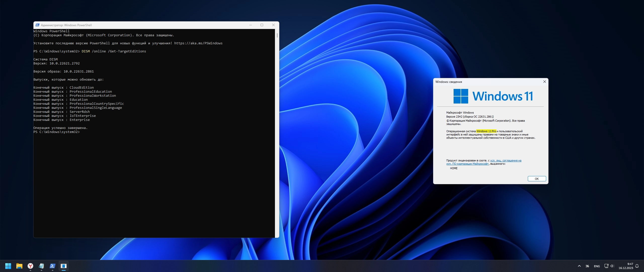
Task: Close the Windows: сведения dialog
Action: (545, 82)
